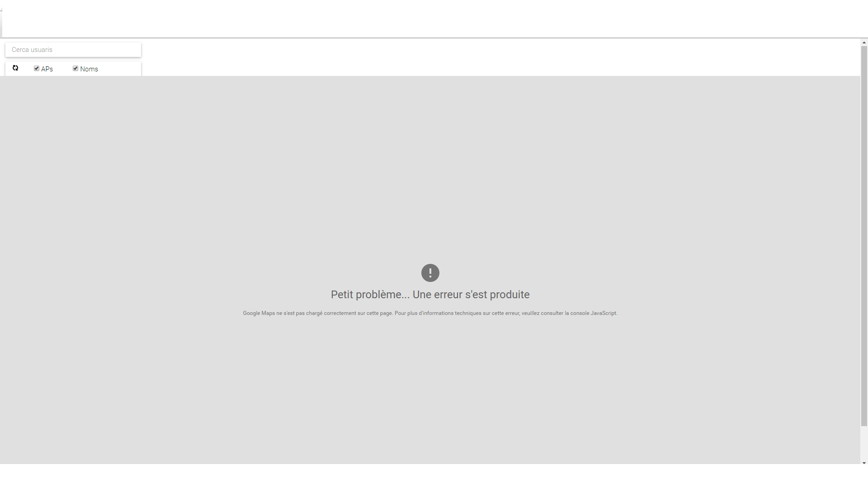Image resolution: width=868 pixels, height=488 pixels.
Task: Click the 'Pour plus d'informations techniques' sentence
Action: [x=439, y=313]
